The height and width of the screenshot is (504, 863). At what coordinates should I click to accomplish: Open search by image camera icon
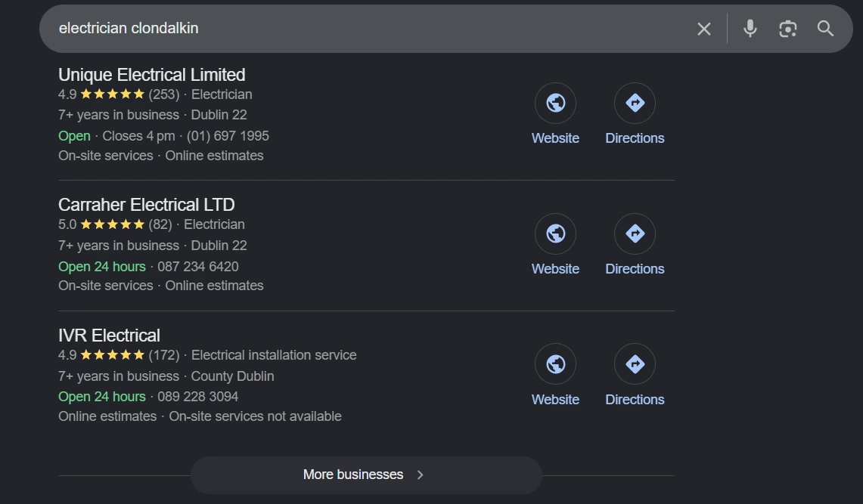pyautogui.click(x=787, y=29)
